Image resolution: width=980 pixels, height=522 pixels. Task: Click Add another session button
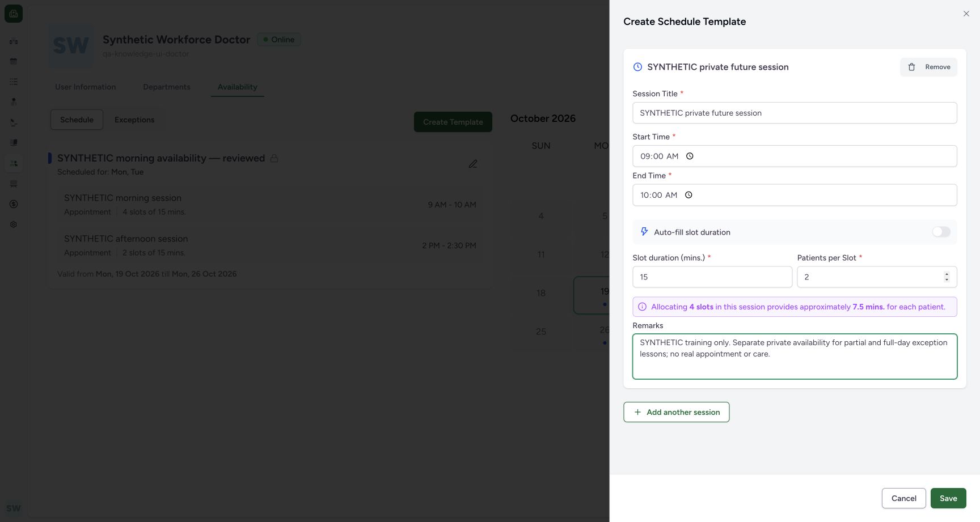pyautogui.click(x=677, y=412)
